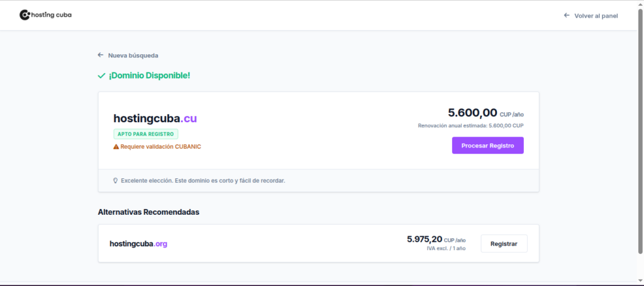Click the lightbulb tip icon
The image size is (644, 286).
click(x=115, y=181)
